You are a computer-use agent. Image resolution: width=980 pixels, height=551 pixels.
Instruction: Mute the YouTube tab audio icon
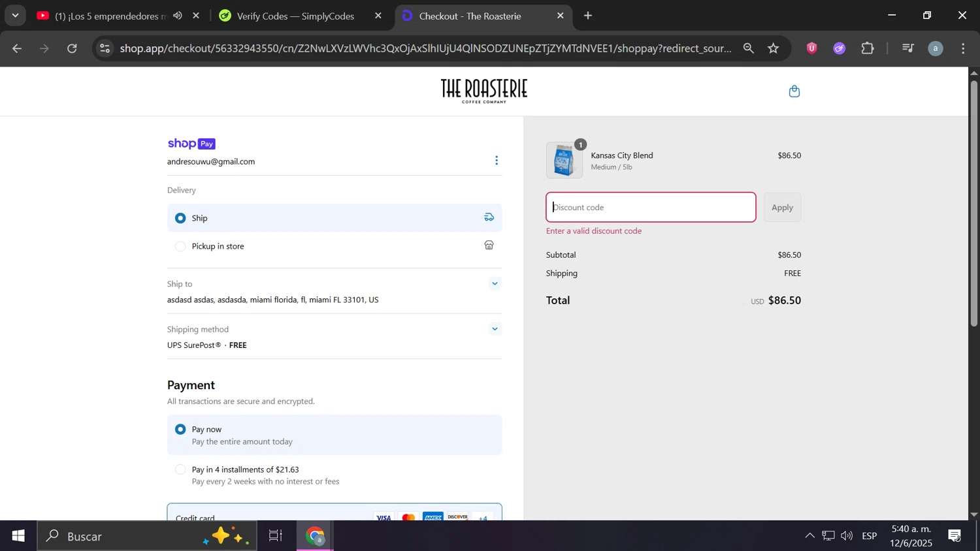pos(178,16)
